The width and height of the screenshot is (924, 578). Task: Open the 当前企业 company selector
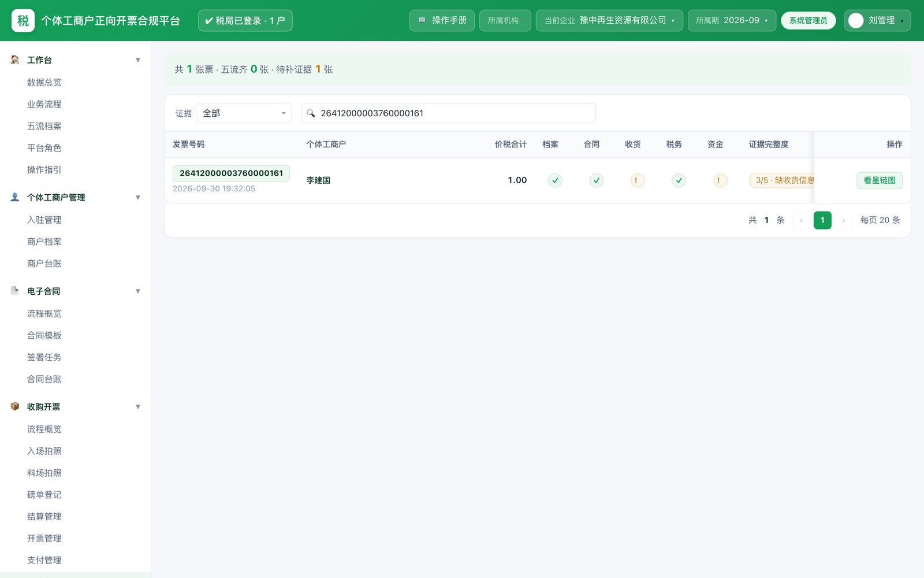609,20
